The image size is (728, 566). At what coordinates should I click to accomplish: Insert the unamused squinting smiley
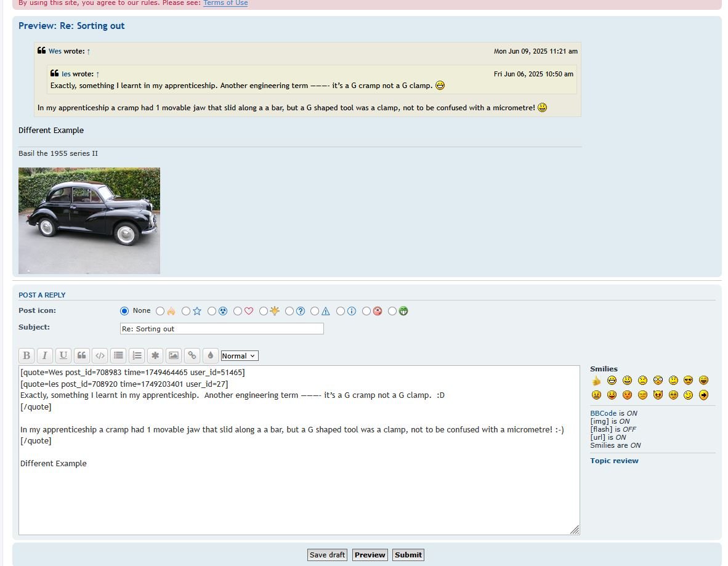(642, 395)
